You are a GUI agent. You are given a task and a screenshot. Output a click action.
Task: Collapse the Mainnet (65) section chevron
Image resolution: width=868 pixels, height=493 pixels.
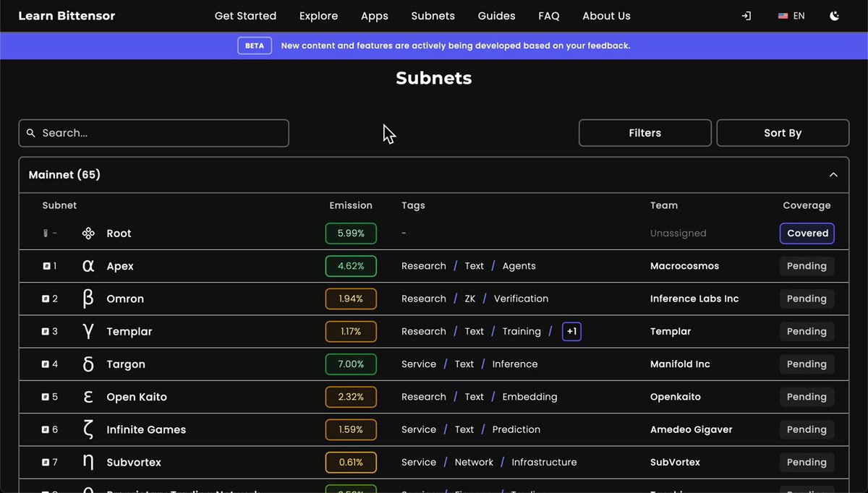833,175
